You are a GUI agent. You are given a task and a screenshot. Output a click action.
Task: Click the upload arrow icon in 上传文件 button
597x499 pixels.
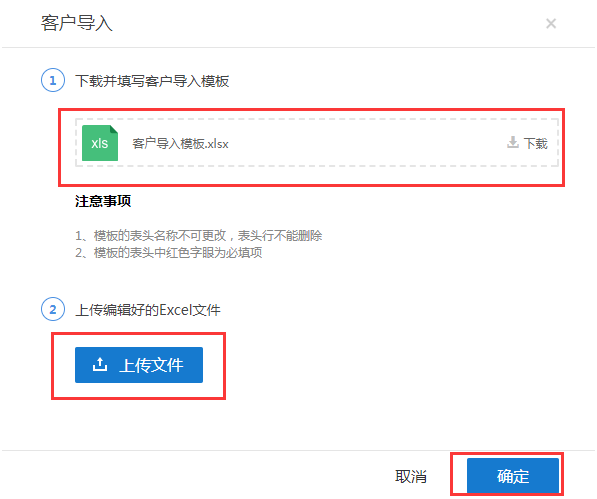coord(100,364)
